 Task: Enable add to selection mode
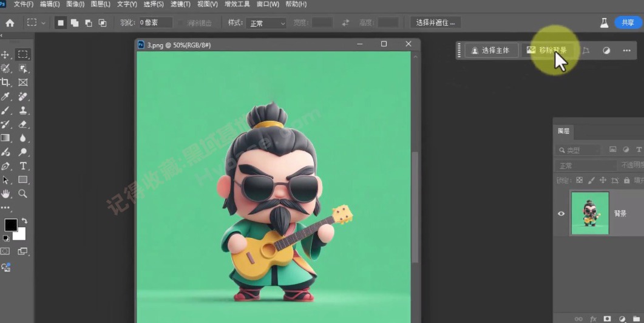pos(75,22)
